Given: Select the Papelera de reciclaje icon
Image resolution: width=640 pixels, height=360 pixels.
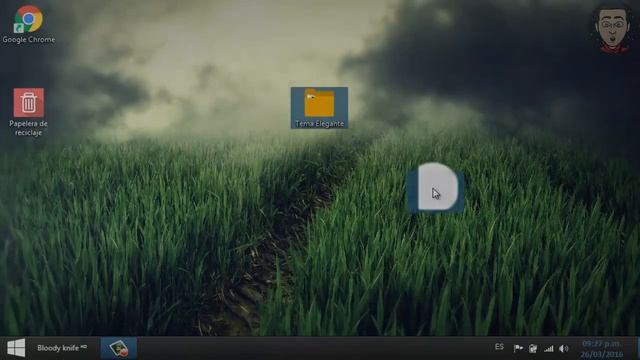Looking at the screenshot, I should [x=29, y=111].
